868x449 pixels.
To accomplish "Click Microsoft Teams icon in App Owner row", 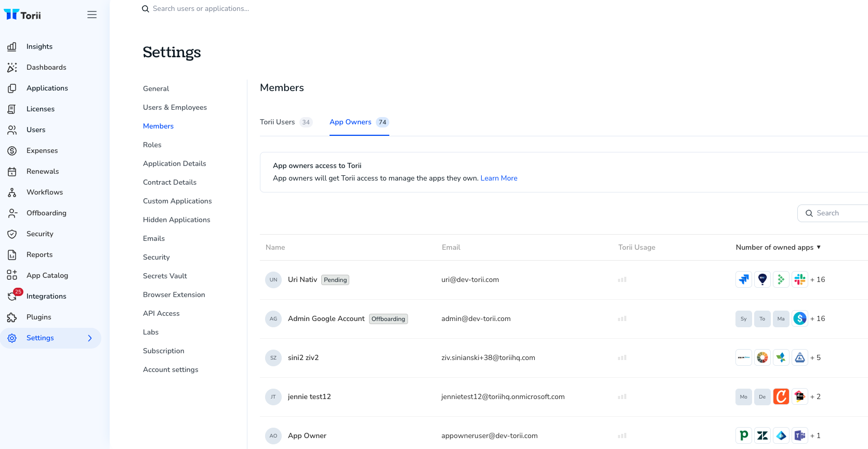I will pyautogui.click(x=800, y=436).
